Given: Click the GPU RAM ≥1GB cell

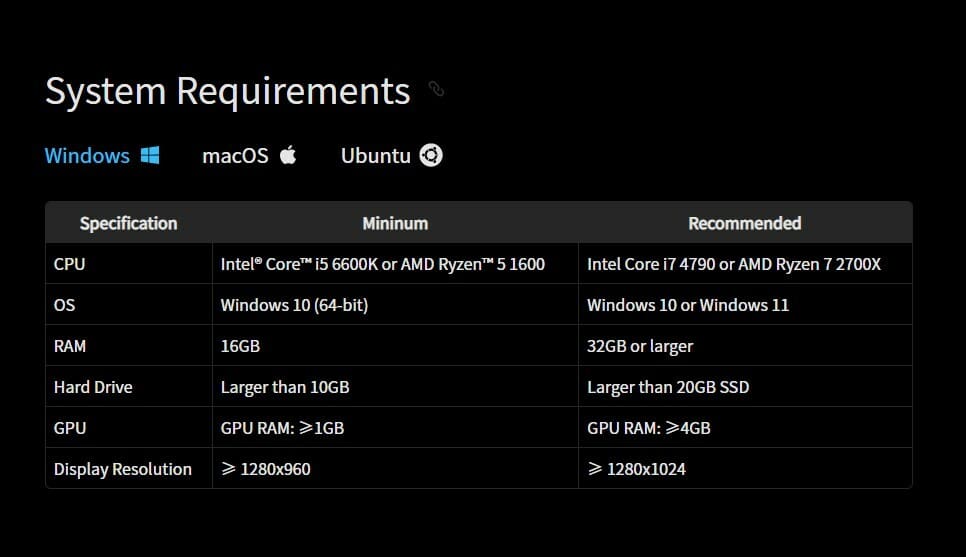Looking at the screenshot, I should [x=395, y=428].
